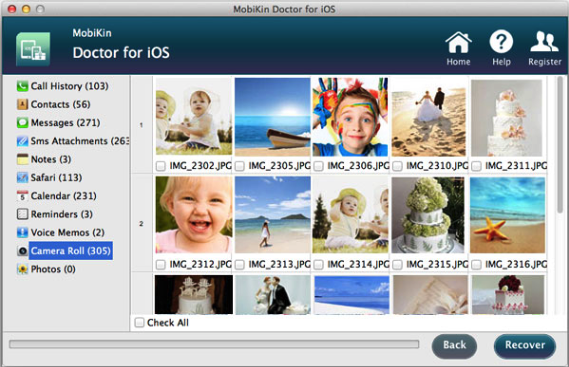Check the IMG_2312.JPG checkbox
Image resolution: width=569 pixels, height=367 pixels.
tap(160, 265)
